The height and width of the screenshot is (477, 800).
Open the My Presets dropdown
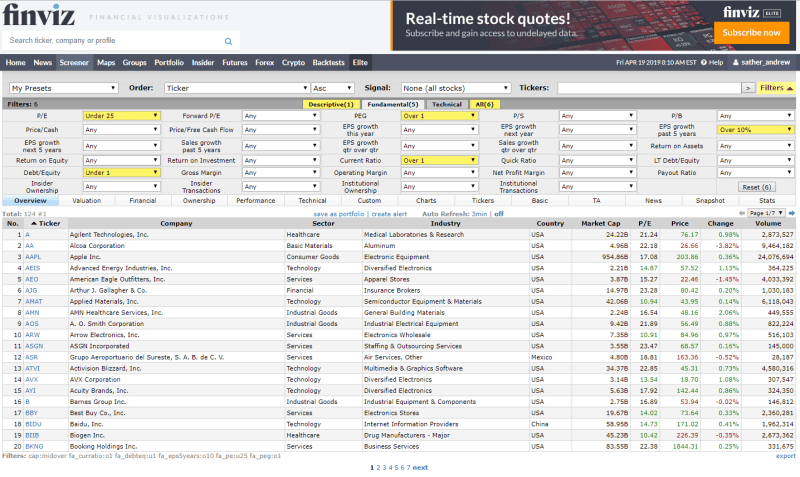[x=64, y=88]
